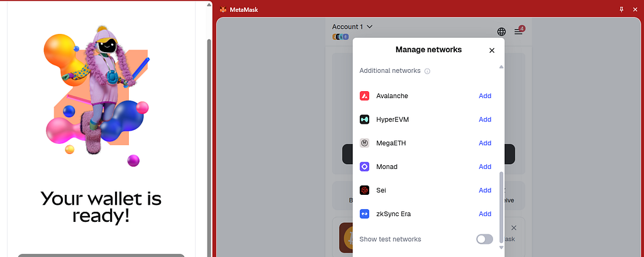The height and width of the screenshot is (257, 644).
Task: Click the Manage networks scrollbar up arrow
Action: pos(501,67)
